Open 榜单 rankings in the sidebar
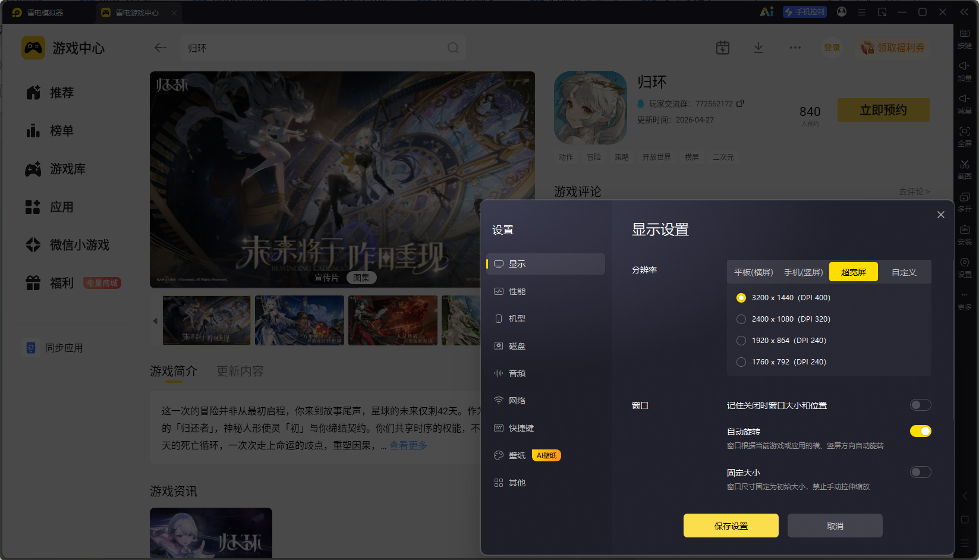Image resolution: width=979 pixels, height=560 pixels. (50, 131)
